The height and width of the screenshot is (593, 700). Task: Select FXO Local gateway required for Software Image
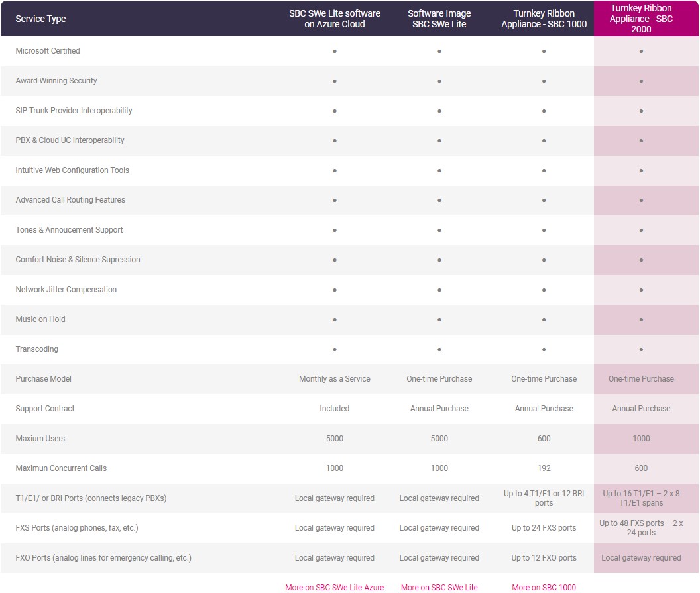(439, 558)
